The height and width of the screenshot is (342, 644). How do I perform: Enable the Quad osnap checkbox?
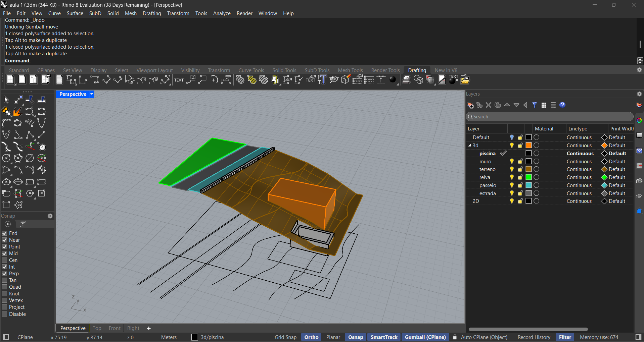tap(4, 287)
